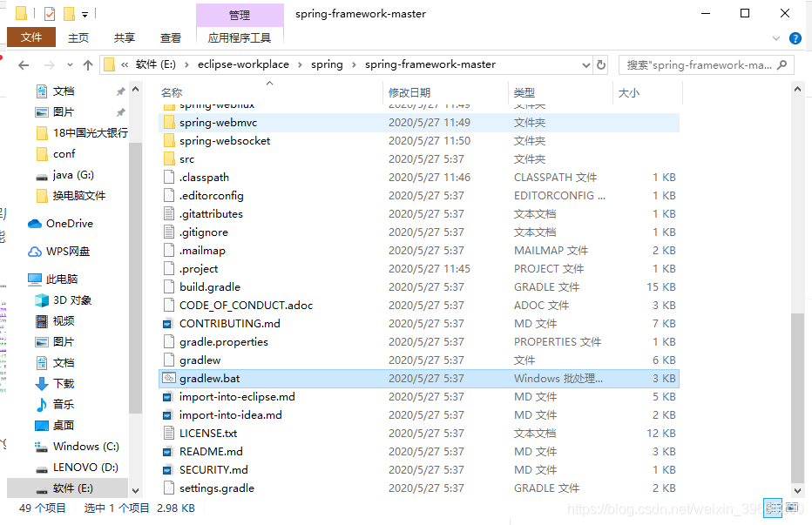Go back with the Back arrow
This screenshot has width=812, height=525.
24,64
